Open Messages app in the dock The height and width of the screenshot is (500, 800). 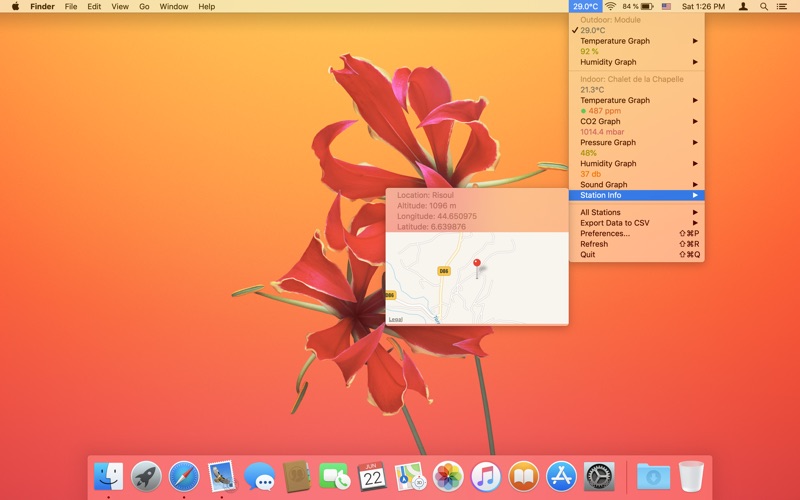[x=260, y=476]
